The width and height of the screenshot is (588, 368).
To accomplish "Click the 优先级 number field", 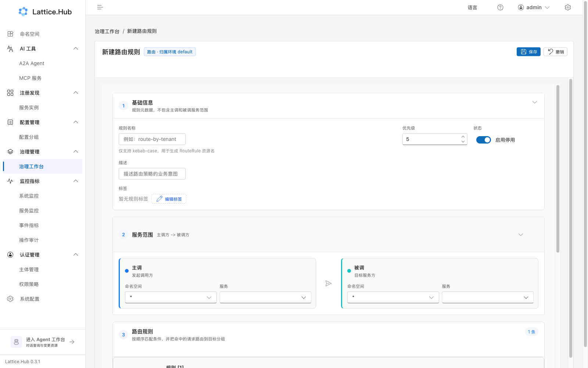I will pos(435,139).
